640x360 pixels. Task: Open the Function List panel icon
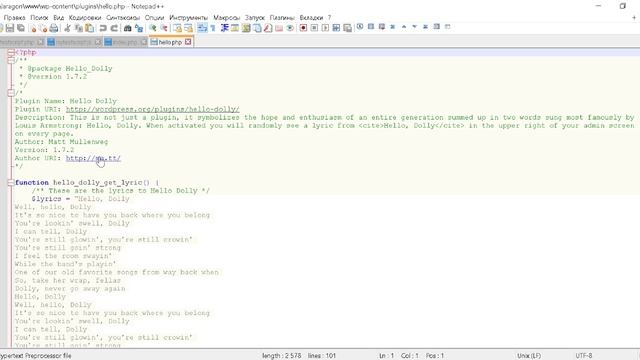click(268, 28)
